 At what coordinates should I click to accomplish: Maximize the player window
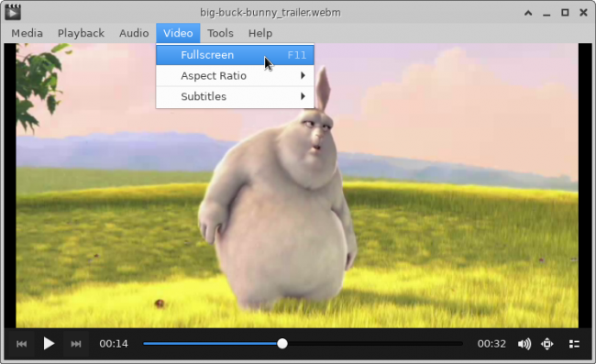coord(565,13)
